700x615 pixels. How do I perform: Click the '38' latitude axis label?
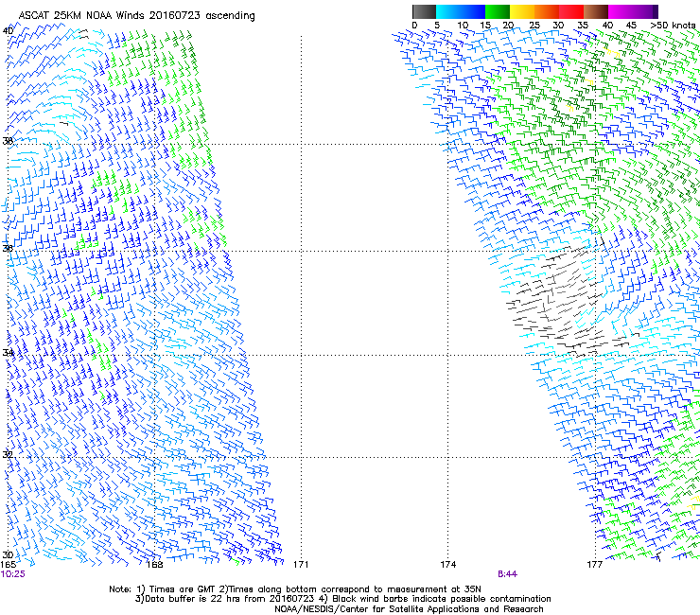pyautogui.click(x=8, y=141)
